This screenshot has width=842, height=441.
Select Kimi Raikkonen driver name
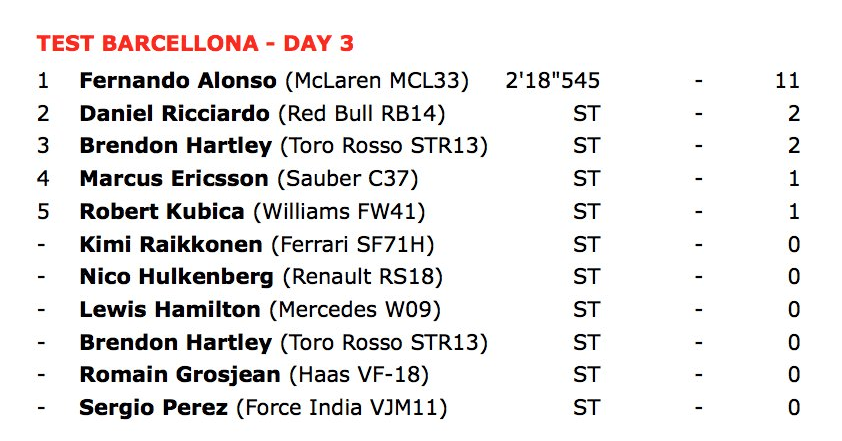tap(171, 244)
